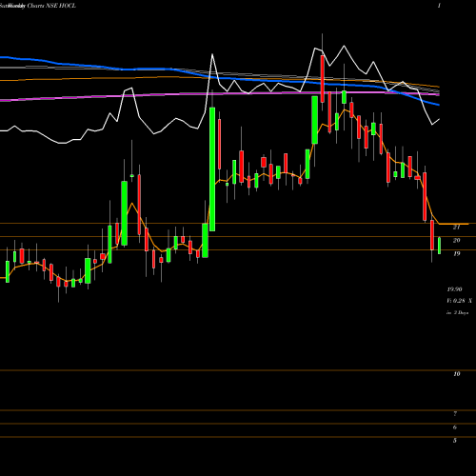Click the price label 21
This screenshot has width=476, height=476.
(456, 227)
